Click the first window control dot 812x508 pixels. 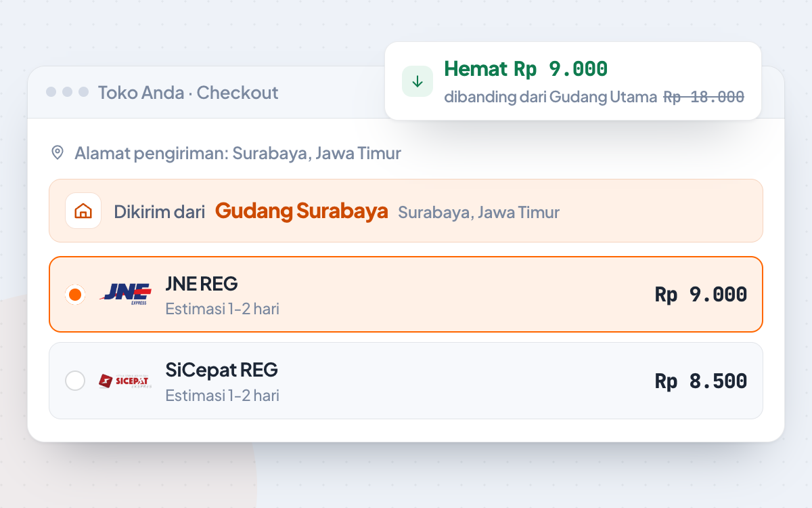click(51, 92)
